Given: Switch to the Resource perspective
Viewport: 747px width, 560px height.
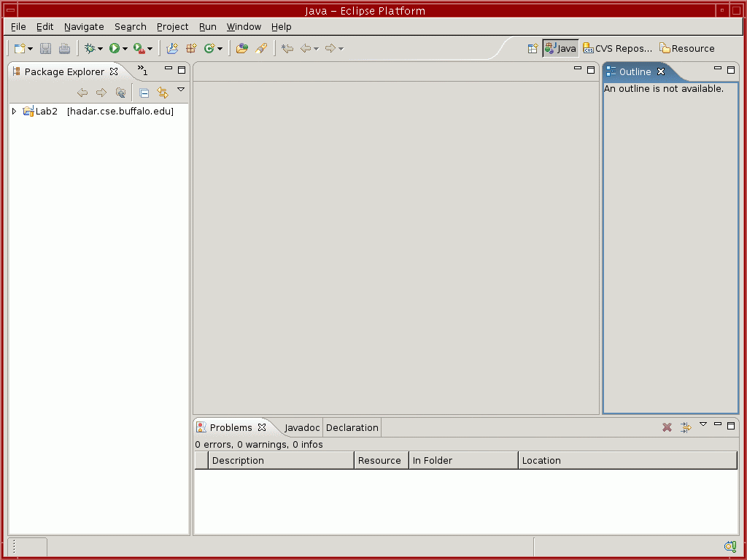Looking at the screenshot, I should coord(686,48).
